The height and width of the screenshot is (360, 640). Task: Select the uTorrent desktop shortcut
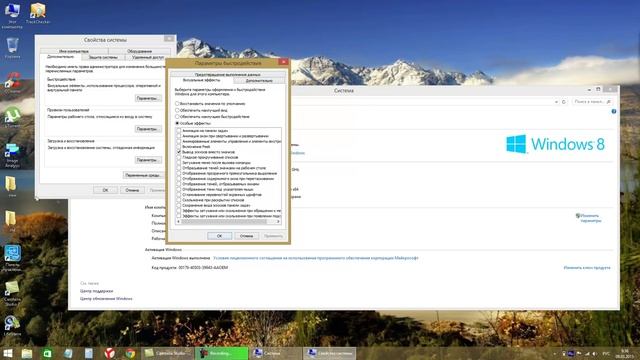tap(12, 117)
